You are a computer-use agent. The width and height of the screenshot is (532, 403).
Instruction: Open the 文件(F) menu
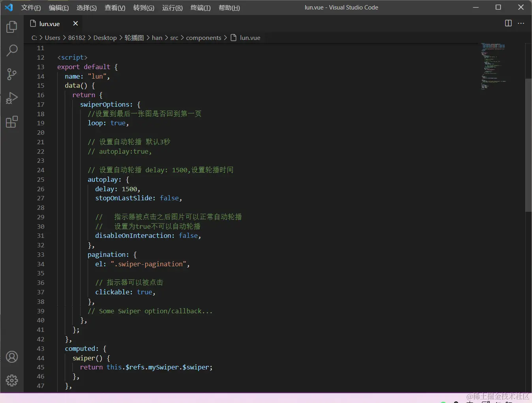pos(31,8)
